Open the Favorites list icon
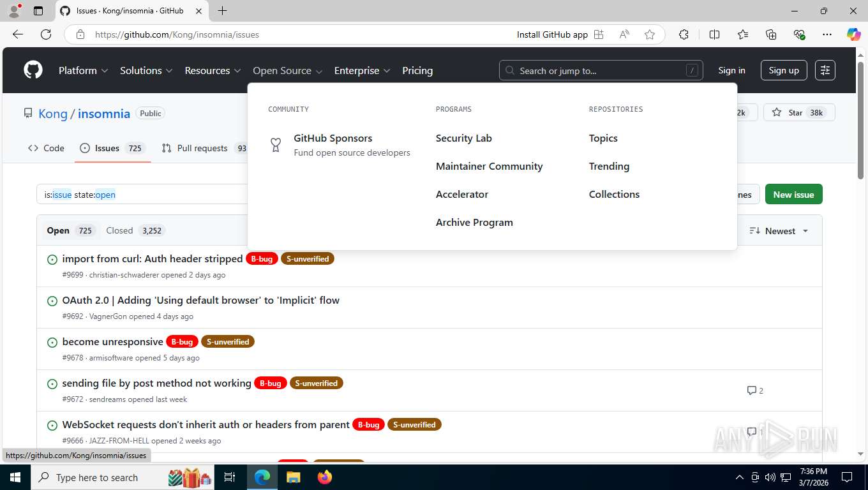The width and height of the screenshot is (868, 490). point(743,34)
